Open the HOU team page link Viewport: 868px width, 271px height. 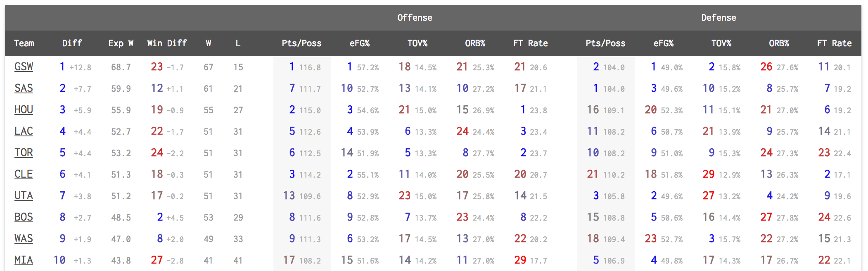[x=24, y=110]
